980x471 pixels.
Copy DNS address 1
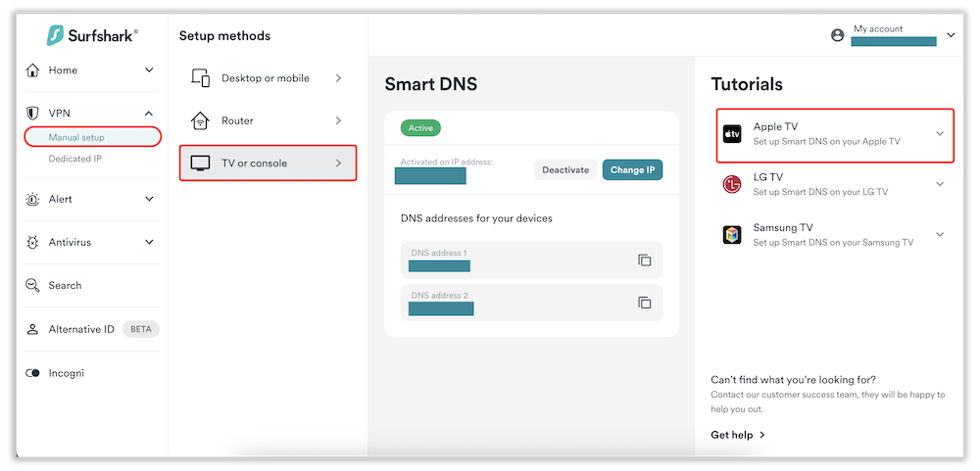[645, 259]
